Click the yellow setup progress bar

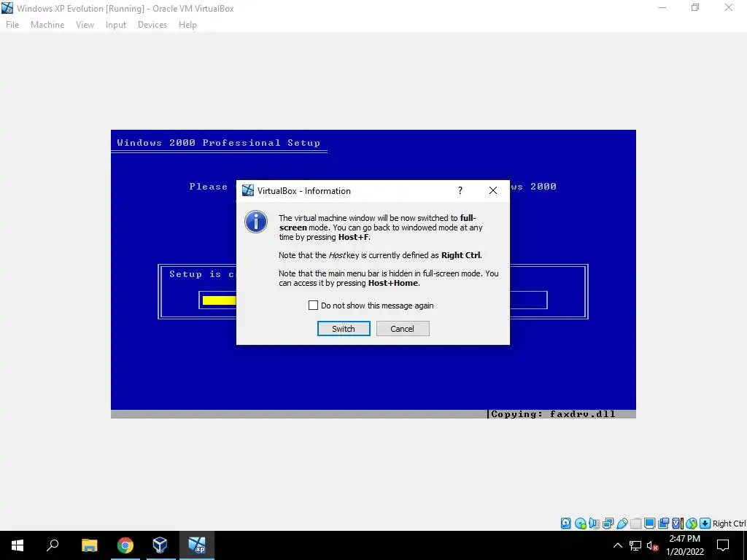219,300
